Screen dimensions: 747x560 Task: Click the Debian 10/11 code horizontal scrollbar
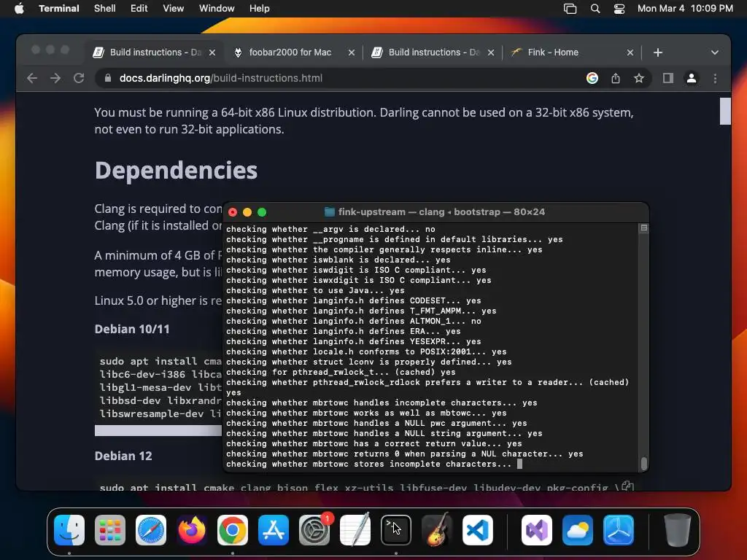click(158, 430)
